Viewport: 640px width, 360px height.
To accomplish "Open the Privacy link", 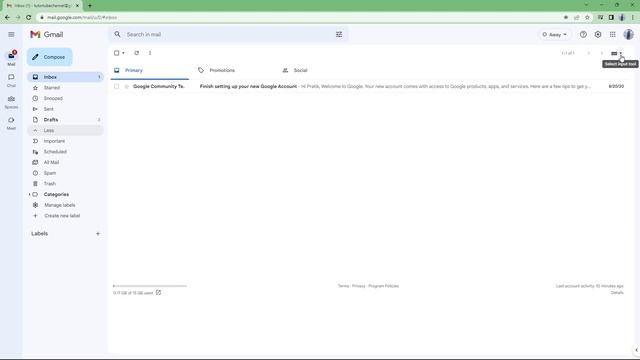I will pos(359,286).
